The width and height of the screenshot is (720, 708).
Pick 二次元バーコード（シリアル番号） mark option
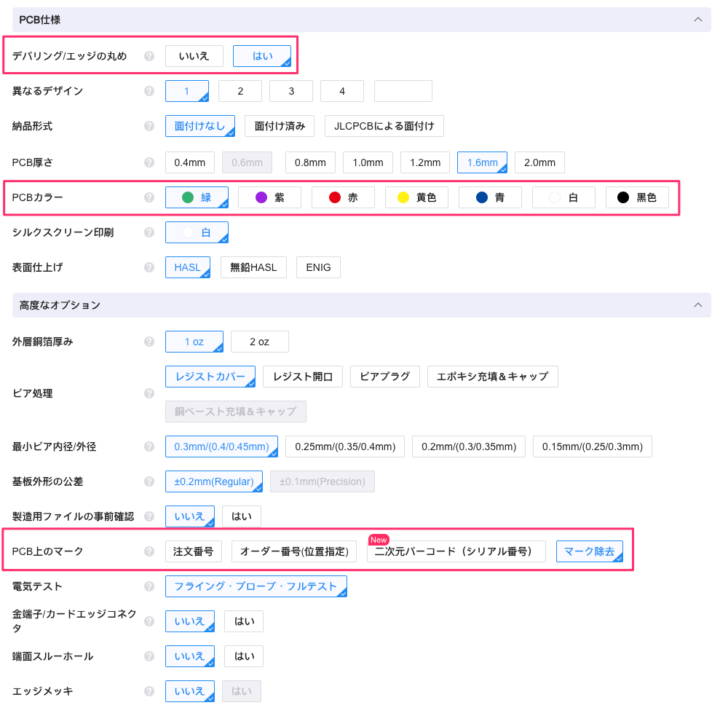tap(456, 551)
